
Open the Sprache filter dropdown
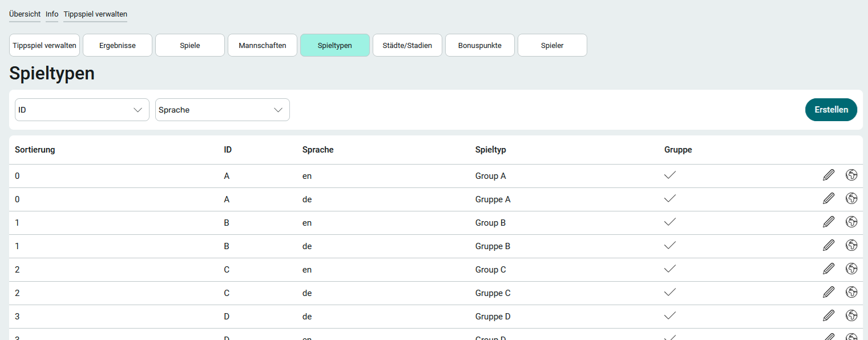click(x=223, y=110)
